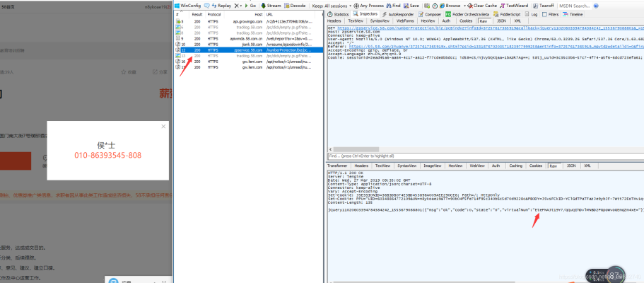Close the phone number popup dialog
644x283 pixels.
point(164,127)
